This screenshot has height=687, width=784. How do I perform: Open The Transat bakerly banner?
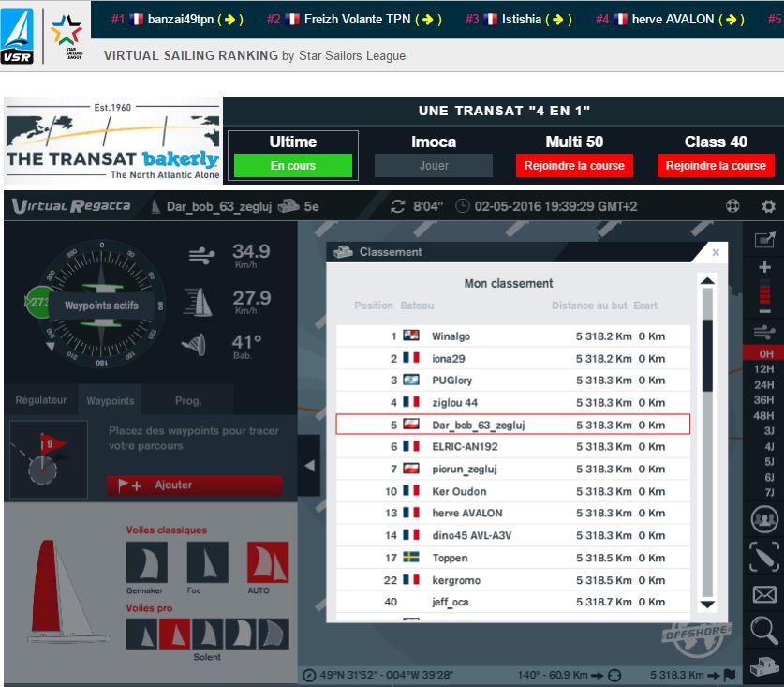(113, 141)
